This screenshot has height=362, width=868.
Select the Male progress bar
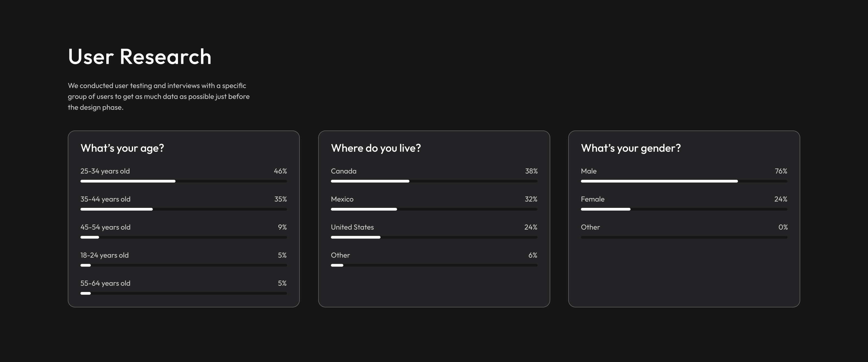[684, 181]
